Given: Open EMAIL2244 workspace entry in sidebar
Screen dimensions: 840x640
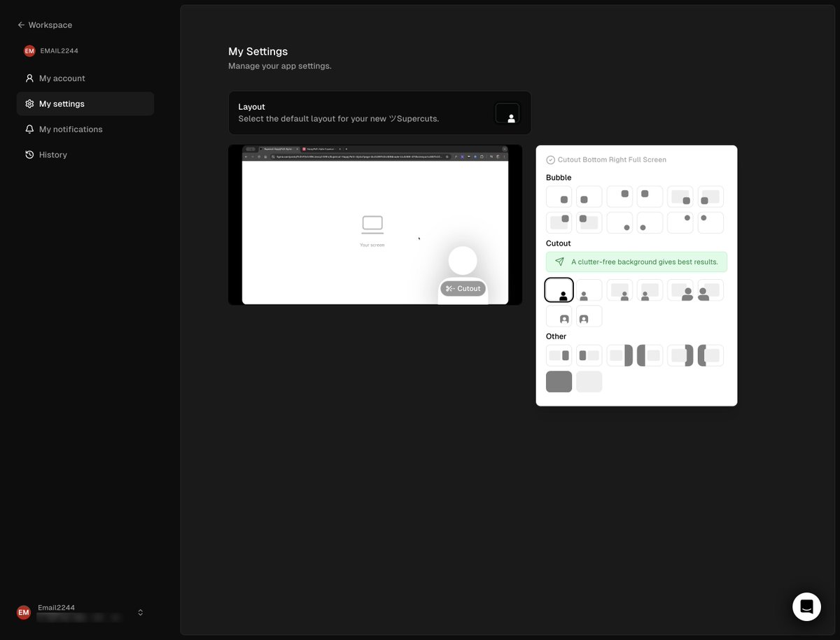Looking at the screenshot, I should point(51,51).
